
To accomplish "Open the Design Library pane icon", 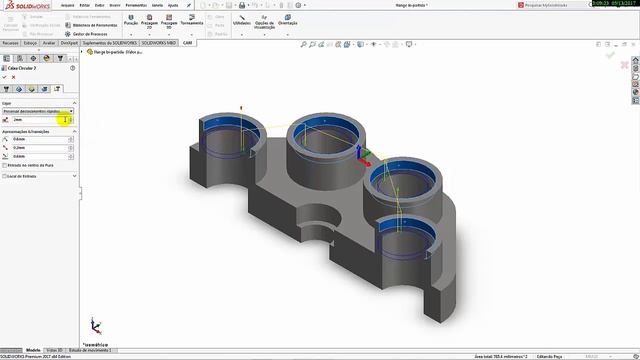I will click(x=636, y=68).
